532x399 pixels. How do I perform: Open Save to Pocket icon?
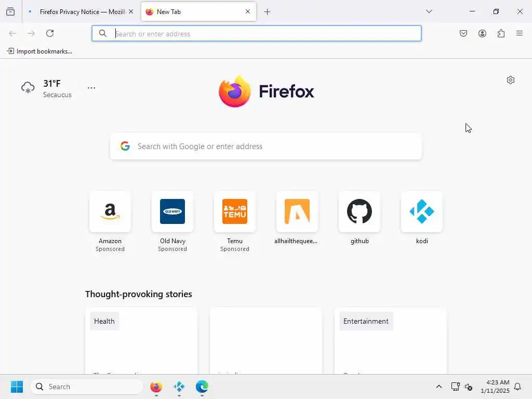coord(463,33)
